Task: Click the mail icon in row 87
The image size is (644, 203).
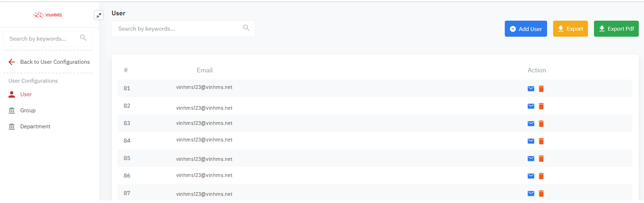Action: 531,194
